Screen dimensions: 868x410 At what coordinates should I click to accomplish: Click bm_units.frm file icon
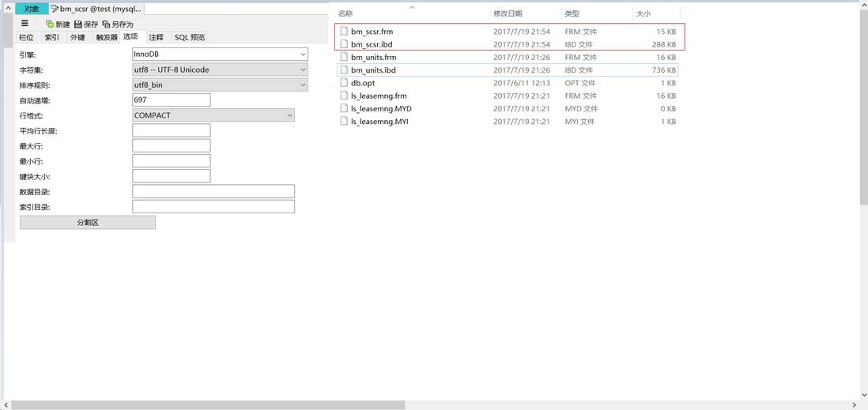(x=344, y=57)
